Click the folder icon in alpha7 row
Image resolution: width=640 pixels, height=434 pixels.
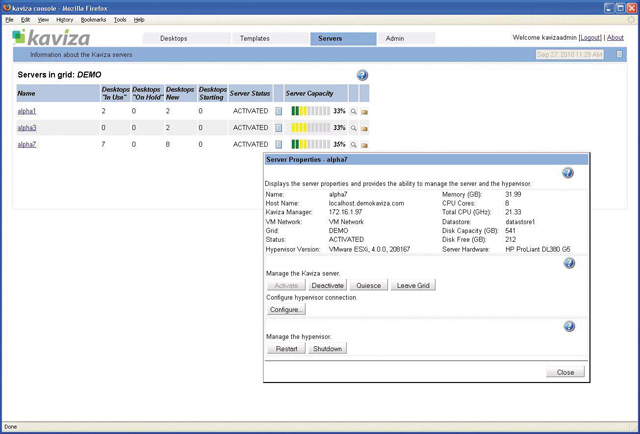pyautogui.click(x=364, y=145)
